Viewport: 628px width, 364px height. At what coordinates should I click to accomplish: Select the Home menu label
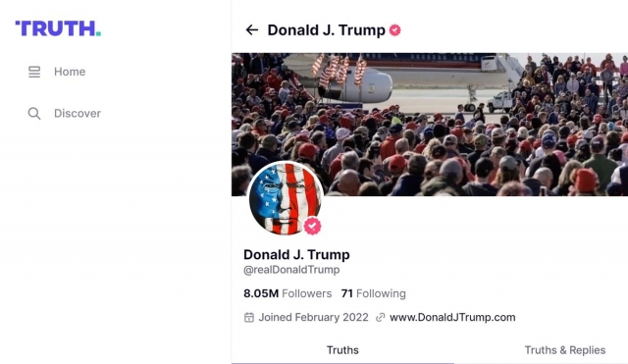(70, 72)
